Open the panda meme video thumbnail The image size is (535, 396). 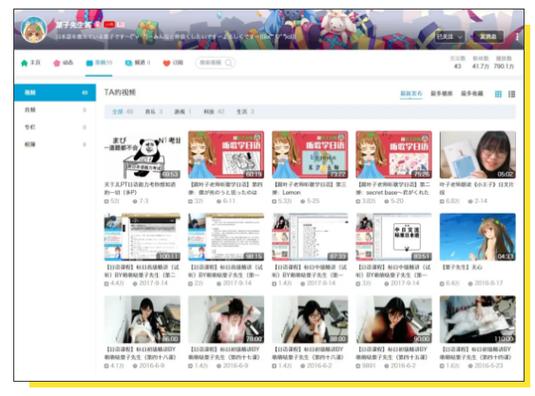point(142,155)
